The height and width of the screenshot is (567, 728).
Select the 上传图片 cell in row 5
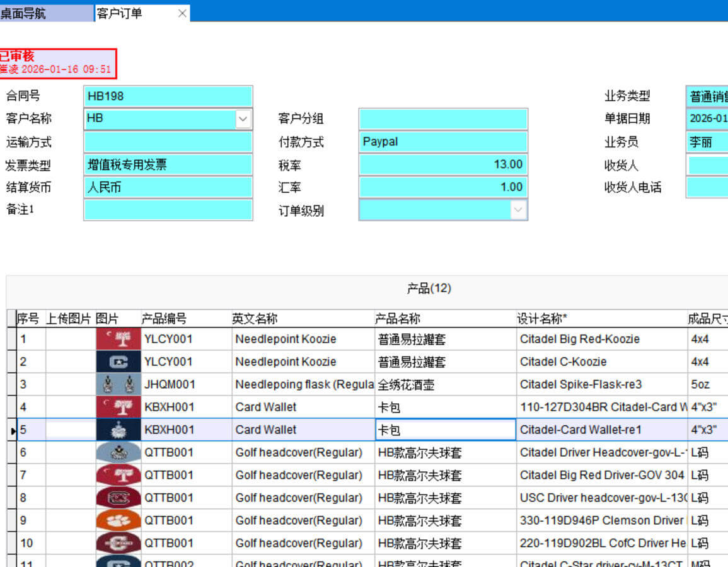(70, 430)
